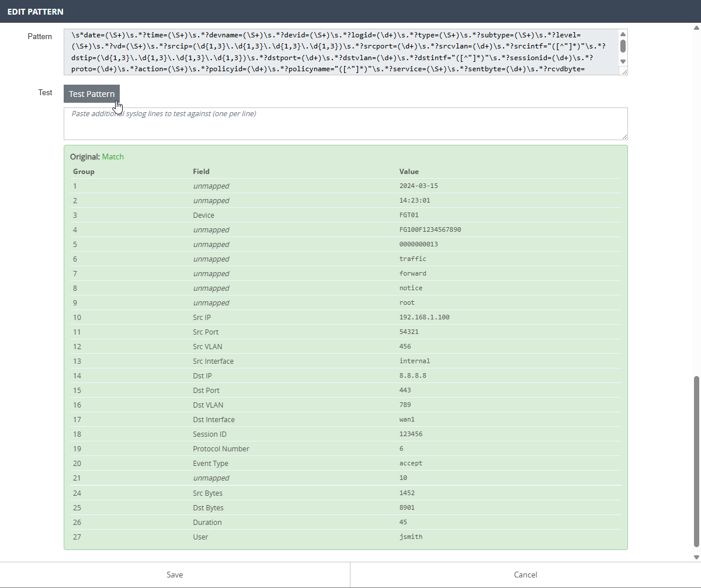
Task: Click the additional syslog lines test box
Action: (346, 124)
